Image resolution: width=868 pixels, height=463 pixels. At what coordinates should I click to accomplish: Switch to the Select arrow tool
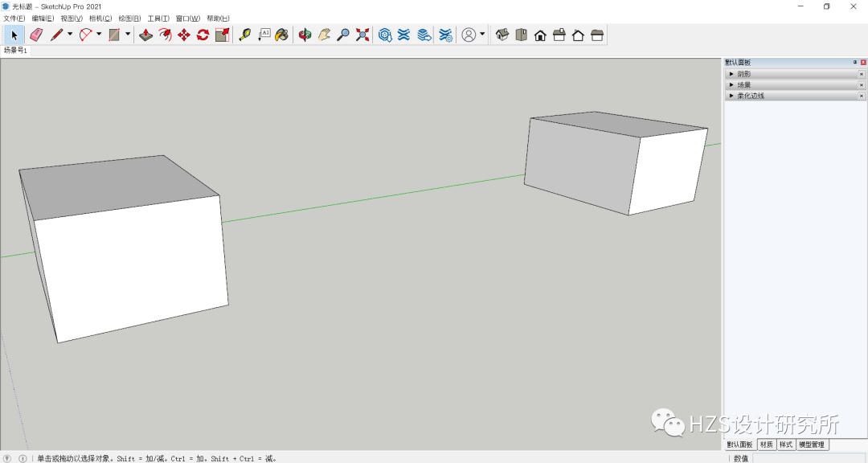coord(13,35)
